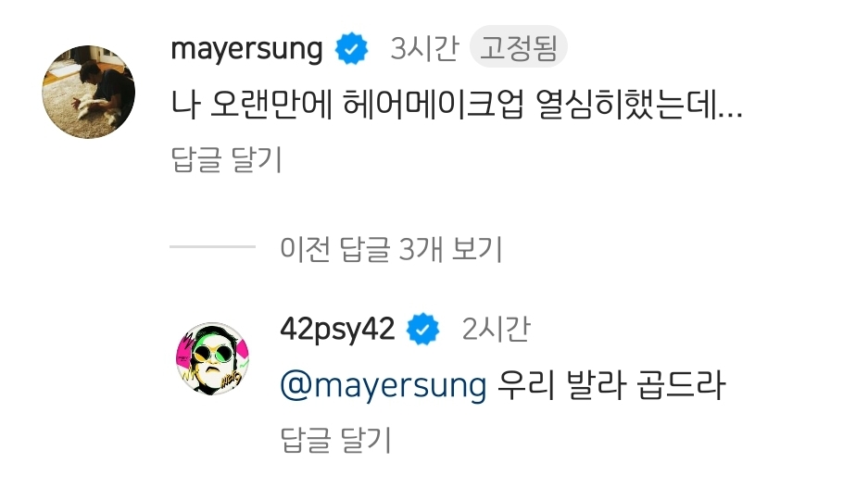The height and width of the screenshot is (500, 868).
Task: Expand 이전 답글 3개 보기 replies
Action: pyautogui.click(x=391, y=249)
